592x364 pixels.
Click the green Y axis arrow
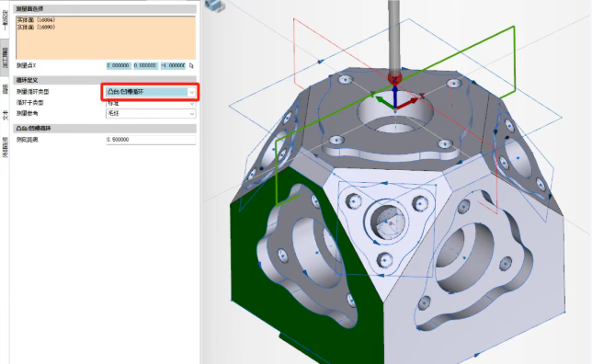384,102
